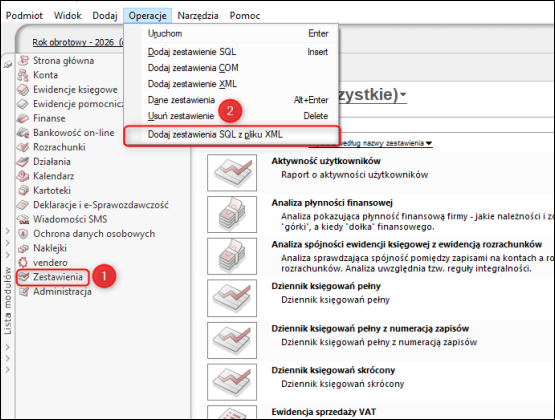Image resolution: width=555 pixels, height=420 pixels.
Task: Click Analiza płynności finansowej report title
Action: coord(332,203)
